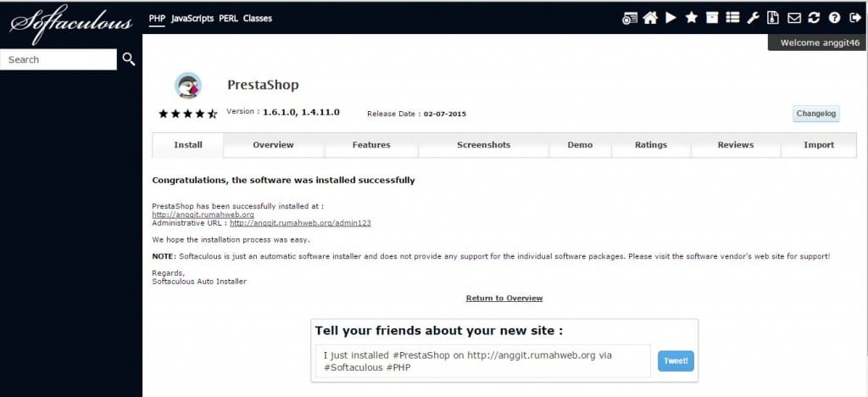868x397 pixels.
Task: Switch to the Ratings tab
Action: tap(651, 145)
